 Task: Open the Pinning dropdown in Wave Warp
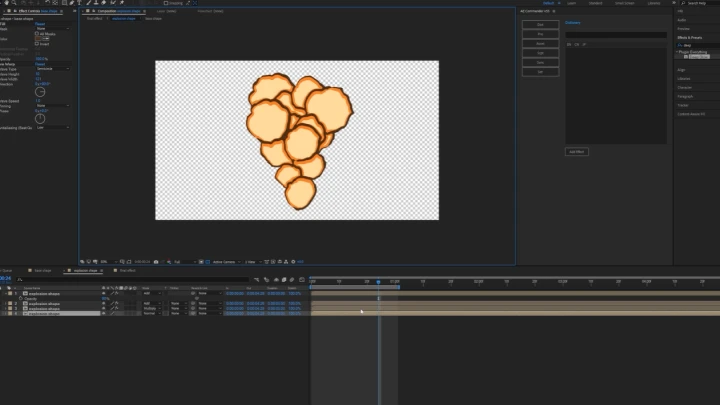point(53,106)
